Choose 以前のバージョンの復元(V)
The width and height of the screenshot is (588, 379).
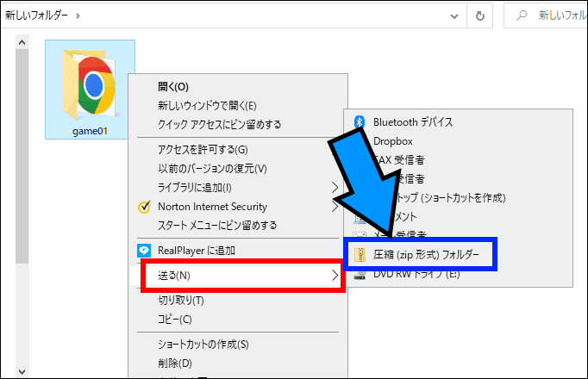pos(238,169)
